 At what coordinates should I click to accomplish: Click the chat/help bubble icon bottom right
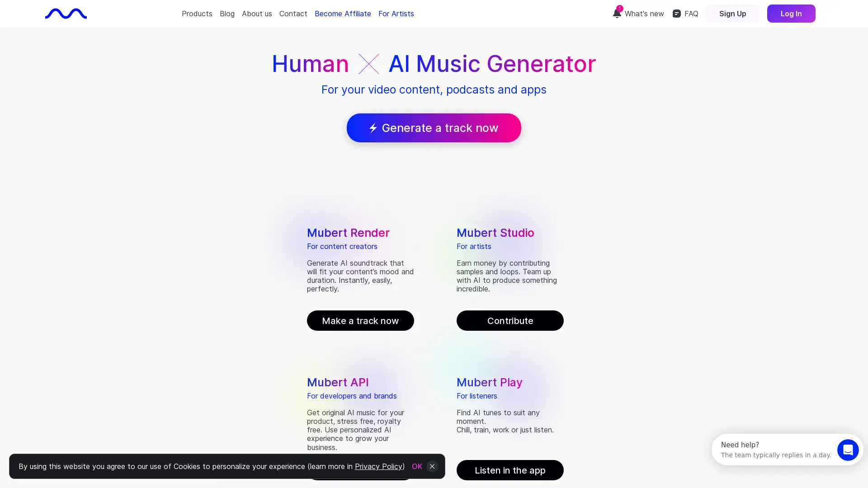tap(848, 450)
